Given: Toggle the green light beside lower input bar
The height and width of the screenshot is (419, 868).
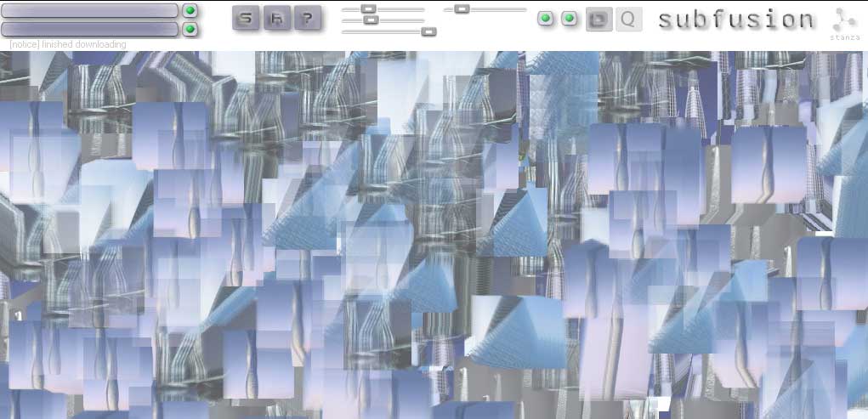Looking at the screenshot, I should tap(190, 29).
